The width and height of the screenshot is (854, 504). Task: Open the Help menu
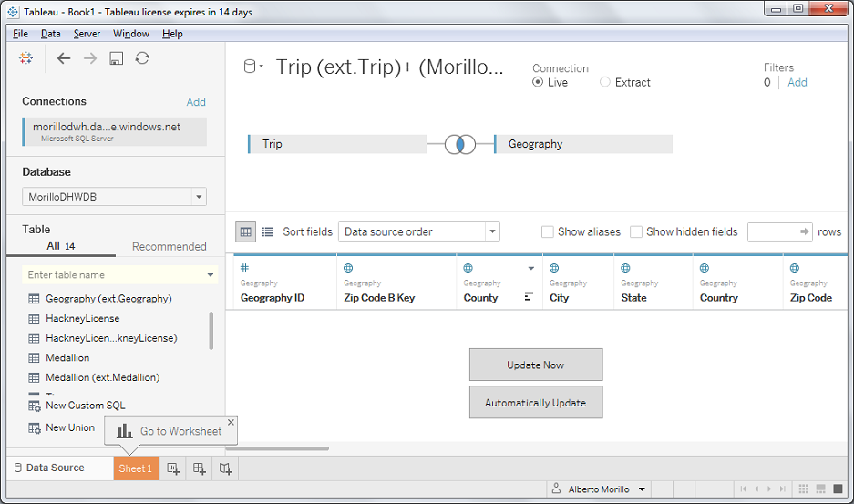point(172,34)
